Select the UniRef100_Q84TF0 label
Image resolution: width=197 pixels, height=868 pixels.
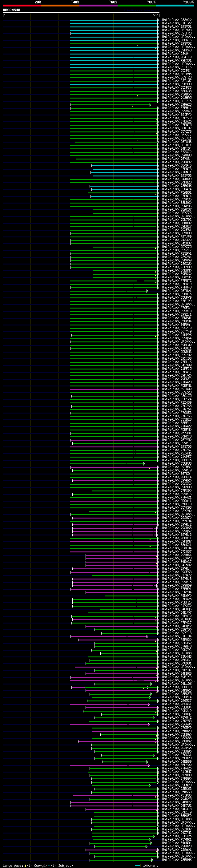pyautogui.click(x=177, y=57)
